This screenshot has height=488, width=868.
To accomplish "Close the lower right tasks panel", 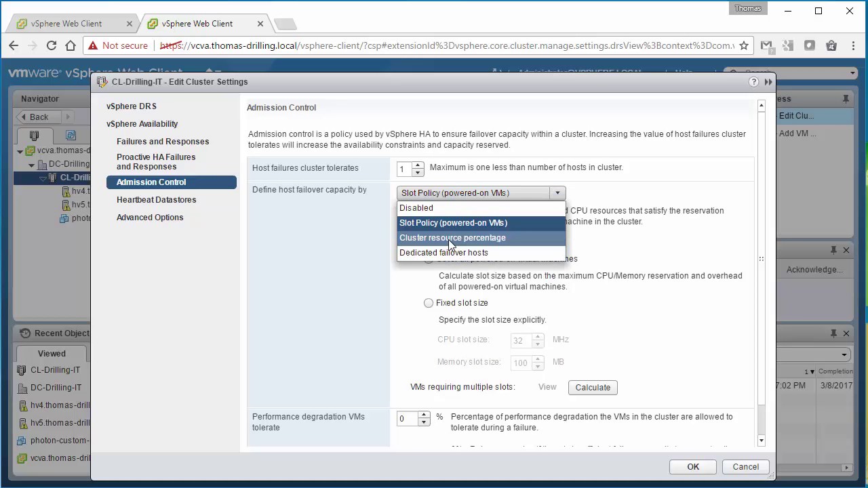I will (x=846, y=333).
